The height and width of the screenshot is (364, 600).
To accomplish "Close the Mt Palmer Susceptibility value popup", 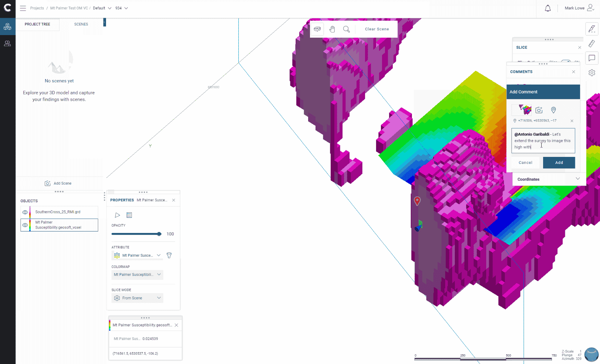I will (x=177, y=325).
